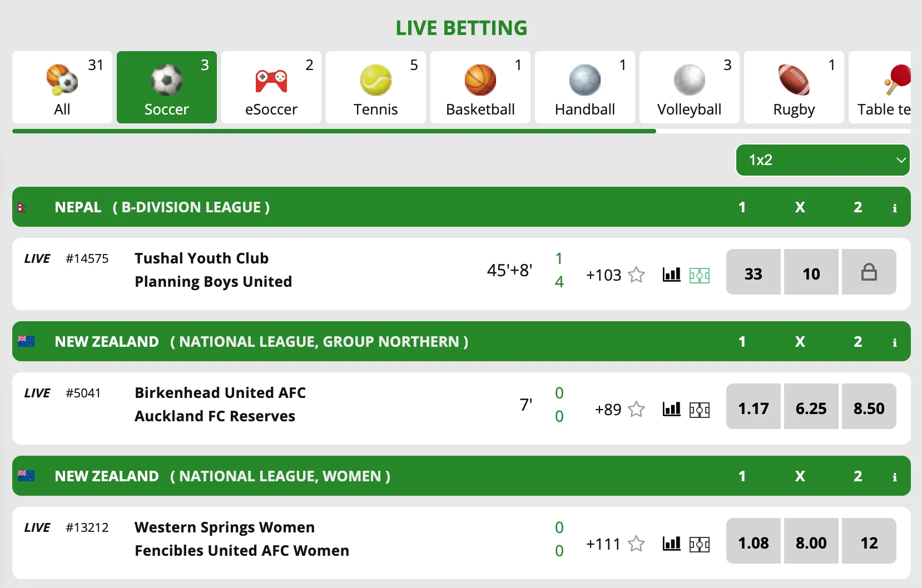Open bar chart stats for Birkenhead United match
Viewport: 922px width, 588px height.
(671, 410)
